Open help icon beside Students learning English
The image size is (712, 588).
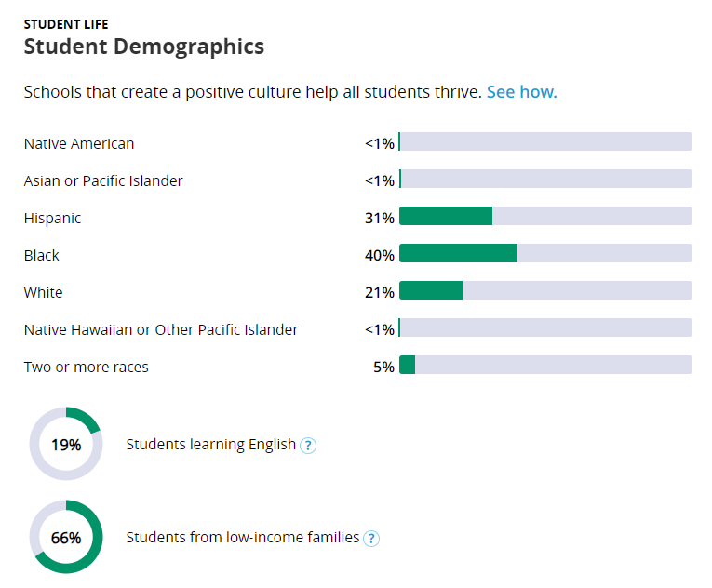coord(308,446)
